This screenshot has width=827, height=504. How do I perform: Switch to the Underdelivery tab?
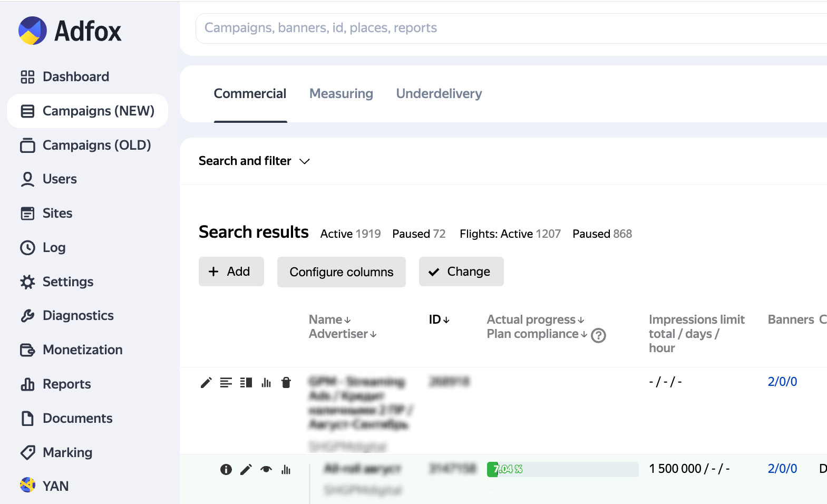click(439, 94)
